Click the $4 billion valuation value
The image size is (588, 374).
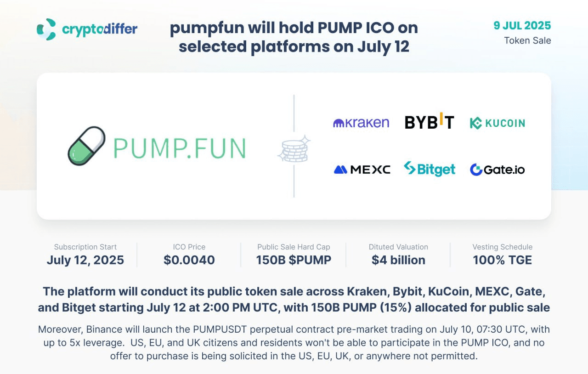(x=398, y=260)
